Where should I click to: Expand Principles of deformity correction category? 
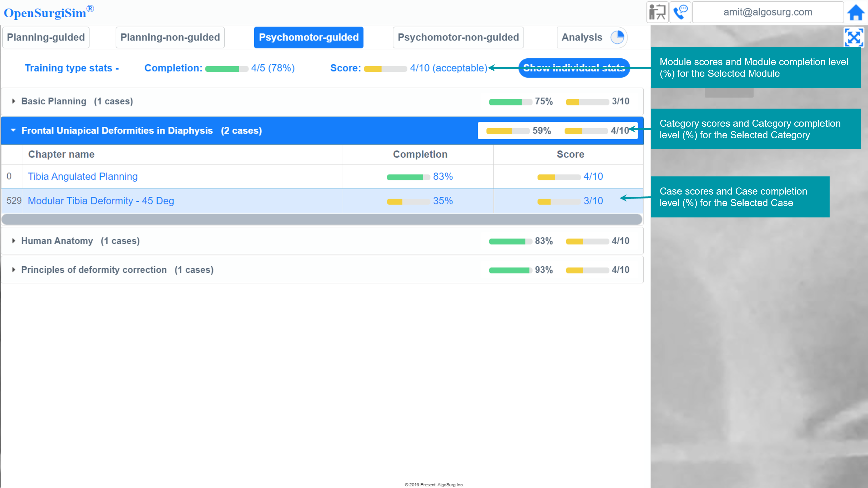pos(13,270)
